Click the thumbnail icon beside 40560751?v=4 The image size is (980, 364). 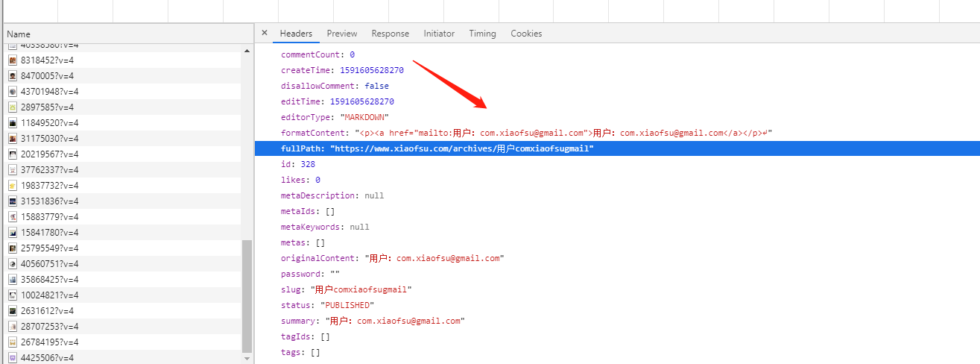click(x=13, y=263)
